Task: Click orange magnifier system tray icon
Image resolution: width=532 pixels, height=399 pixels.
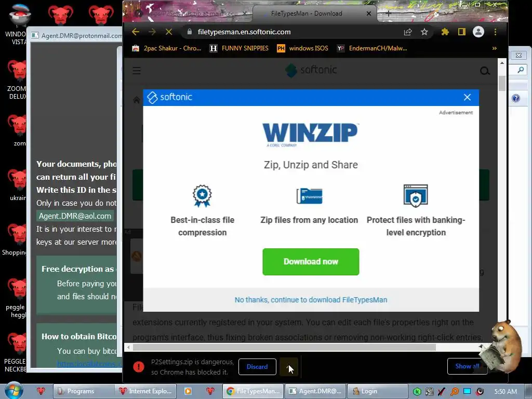Action: [455, 392]
